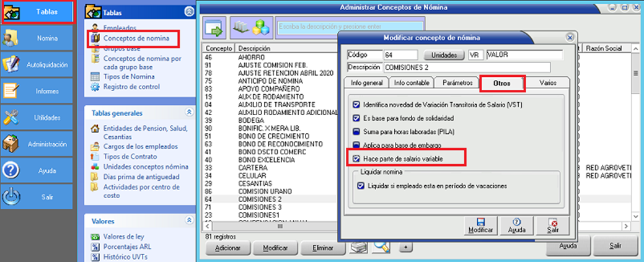Collapse the Tablas generales section
Image resolution: width=644 pixels, height=262 pixels.
pos(188,113)
